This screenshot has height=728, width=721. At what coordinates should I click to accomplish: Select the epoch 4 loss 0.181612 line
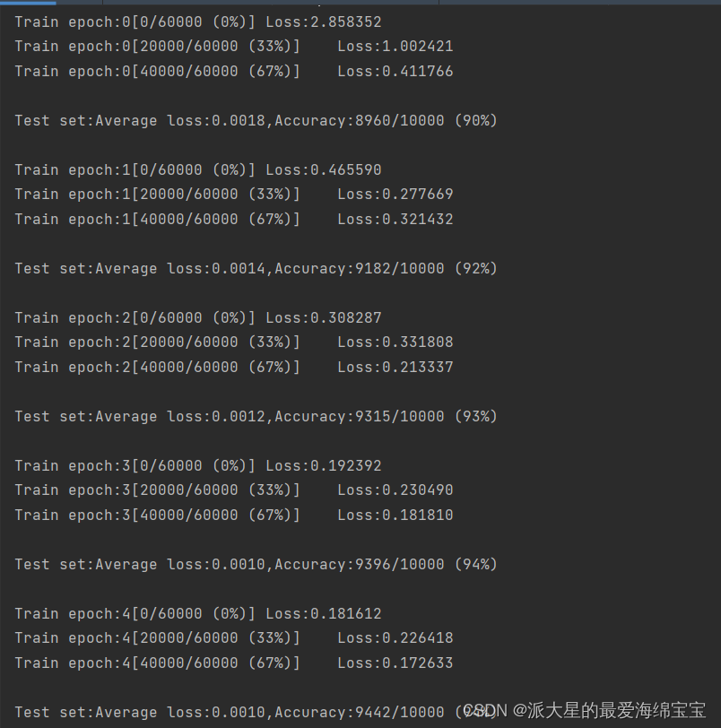197,613
